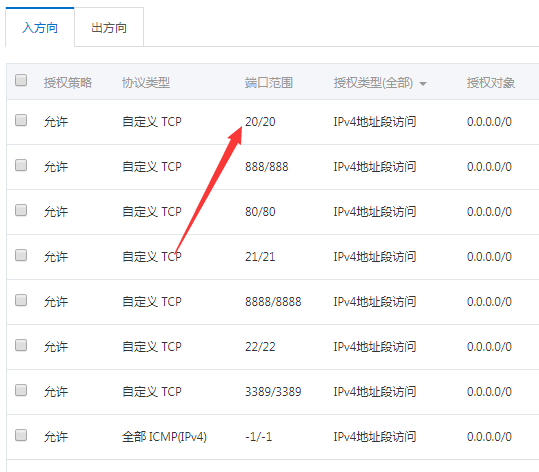Select the 20/20 port range cell
This screenshot has width=539, height=472.
(x=260, y=122)
